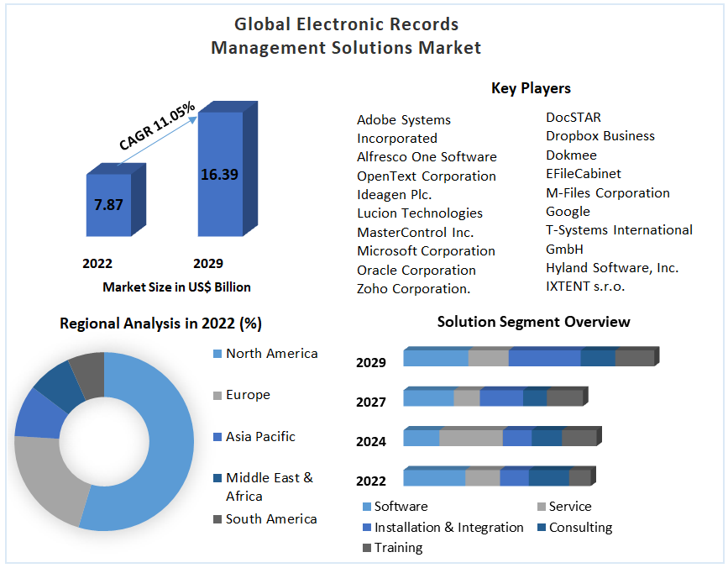Screen dimensions: 728x568
Task: Select the Oracle Corporation entry
Action: tap(416, 270)
